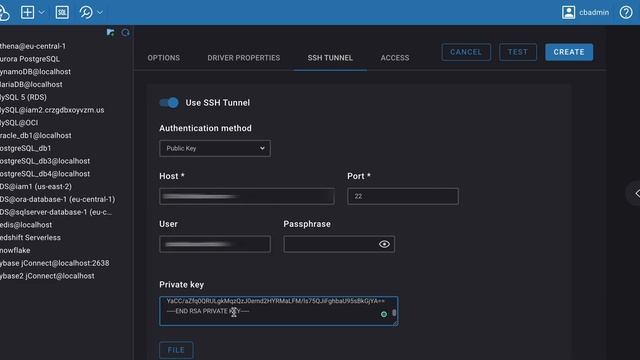Focus the Port input field
640x360 pixels.
pos(403,196)
